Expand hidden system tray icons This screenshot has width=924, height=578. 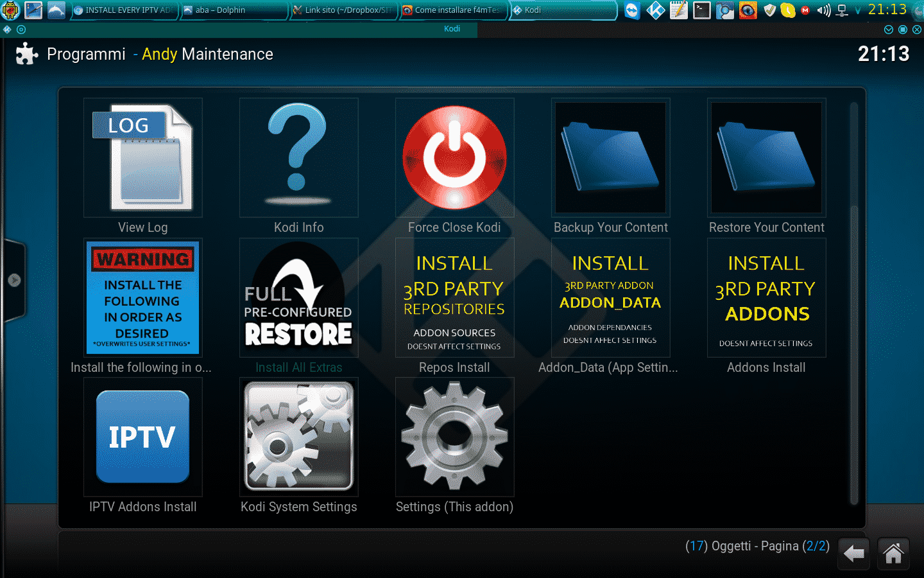[x=858, y=10]
